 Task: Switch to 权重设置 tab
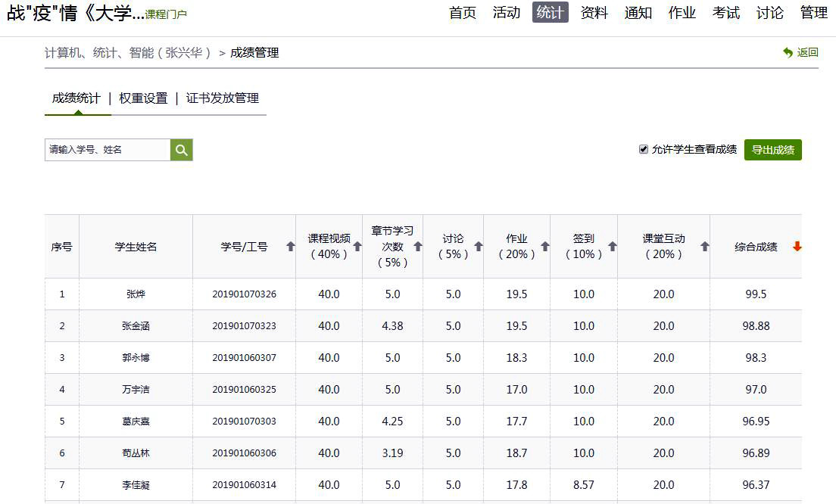pyautogui.click(x=143, y=98)
